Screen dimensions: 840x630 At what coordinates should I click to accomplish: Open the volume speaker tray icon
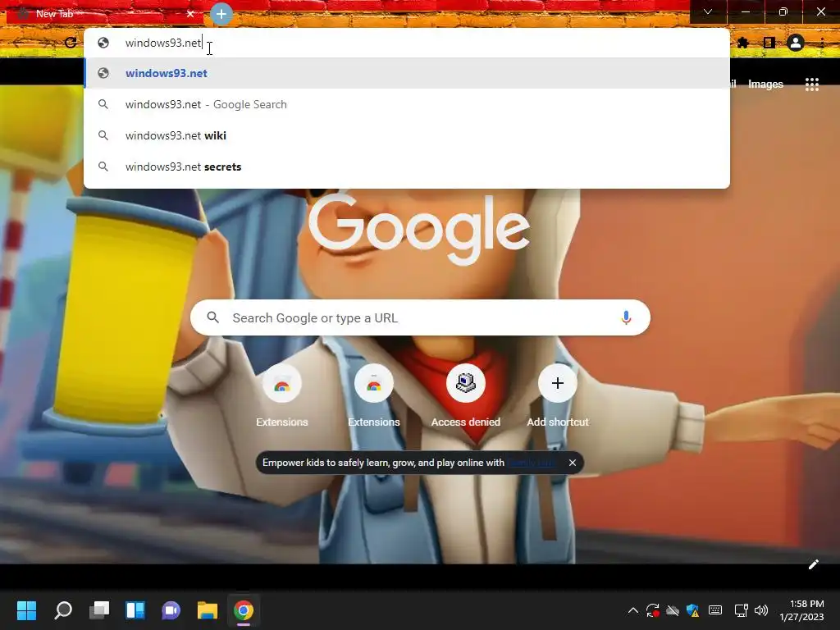point(761,610)
